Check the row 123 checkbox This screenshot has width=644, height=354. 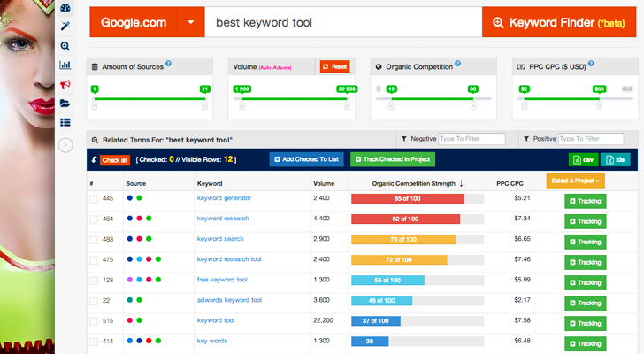[x=94, y=281]
